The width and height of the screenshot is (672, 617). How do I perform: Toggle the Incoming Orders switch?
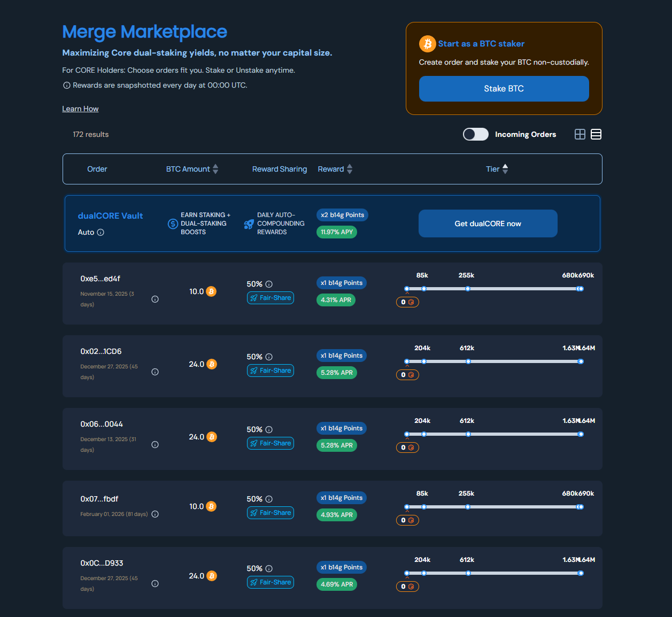tap(475, 134)
